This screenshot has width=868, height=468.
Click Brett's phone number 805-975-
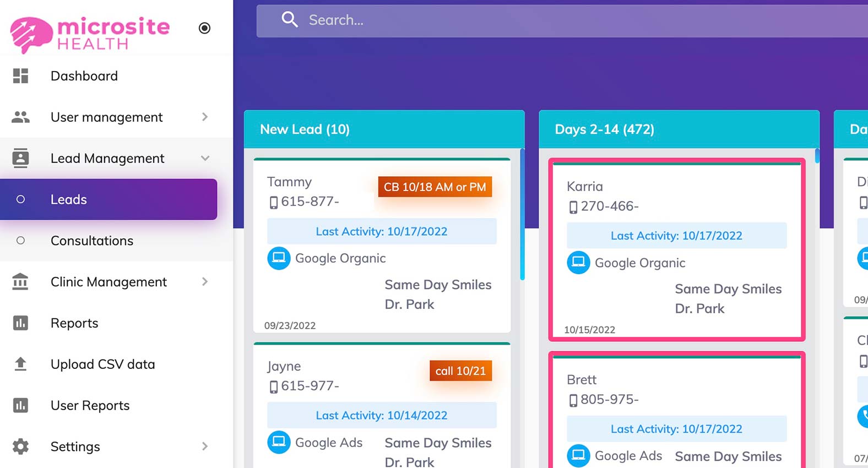[610, 399]
